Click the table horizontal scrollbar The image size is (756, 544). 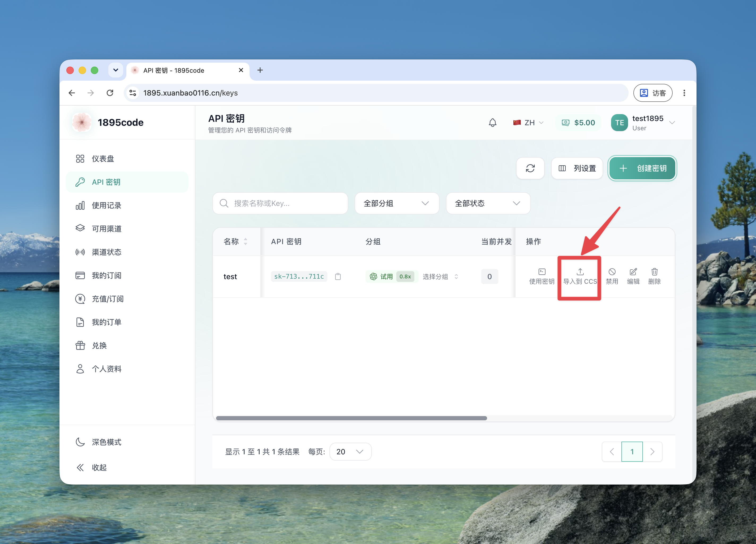click(351, 418)
